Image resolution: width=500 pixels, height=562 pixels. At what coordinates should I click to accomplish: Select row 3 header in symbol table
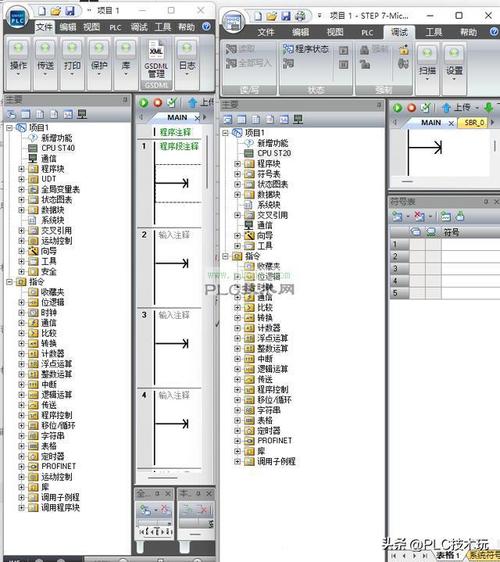click(x=399, y=268)
